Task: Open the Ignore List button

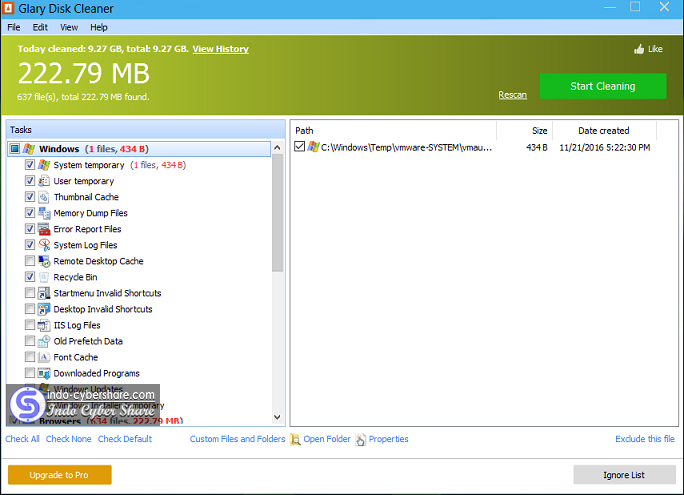Action: click(624, 475)
